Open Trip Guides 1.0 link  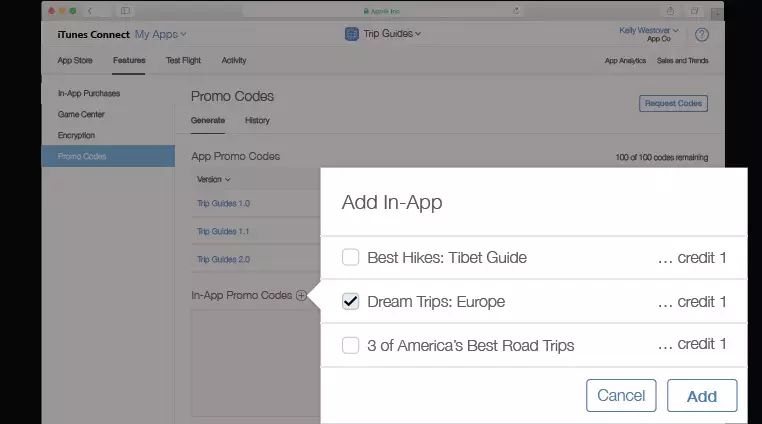(x=223, y=203)
